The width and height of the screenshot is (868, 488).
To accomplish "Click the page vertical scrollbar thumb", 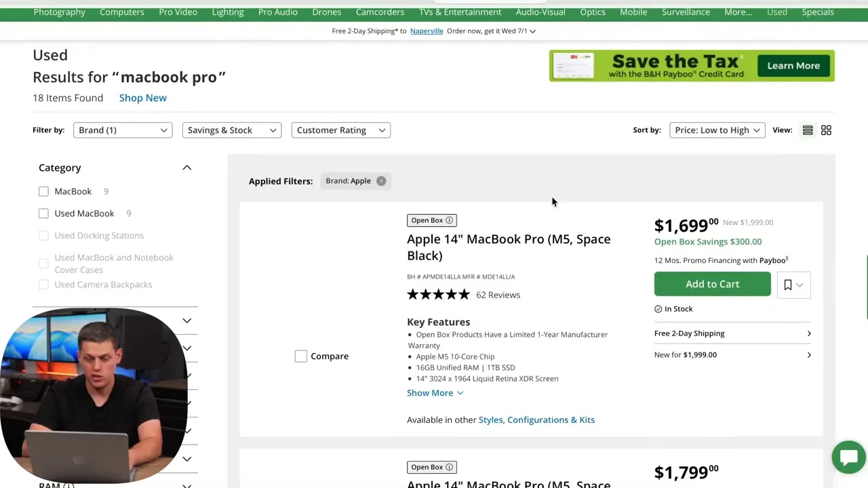I will [867, 287].
